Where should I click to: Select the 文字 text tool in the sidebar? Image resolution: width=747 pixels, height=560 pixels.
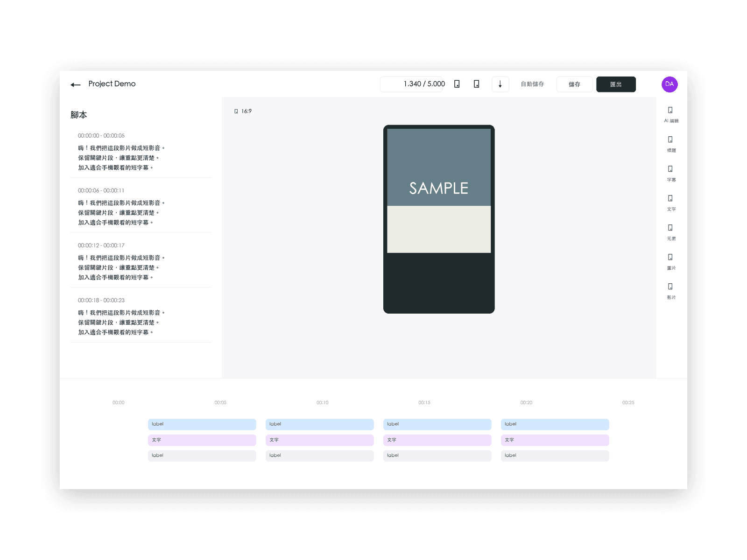click(671, 203)
